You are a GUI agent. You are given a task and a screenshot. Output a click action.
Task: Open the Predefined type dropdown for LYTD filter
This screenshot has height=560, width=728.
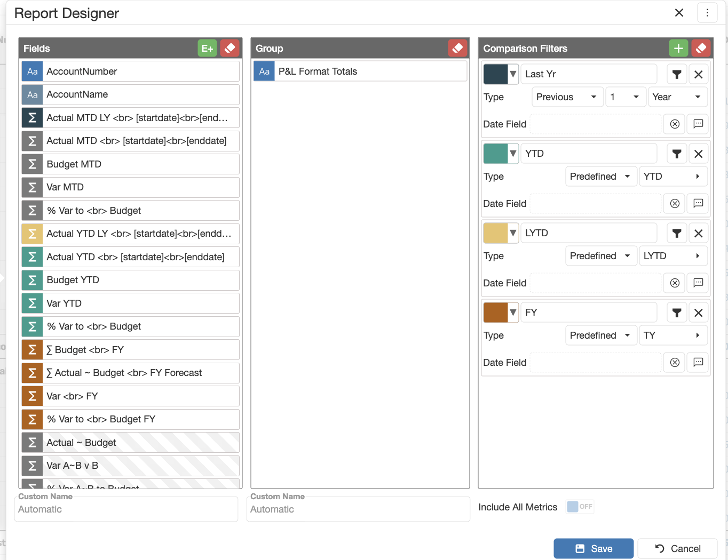[601, 256]
